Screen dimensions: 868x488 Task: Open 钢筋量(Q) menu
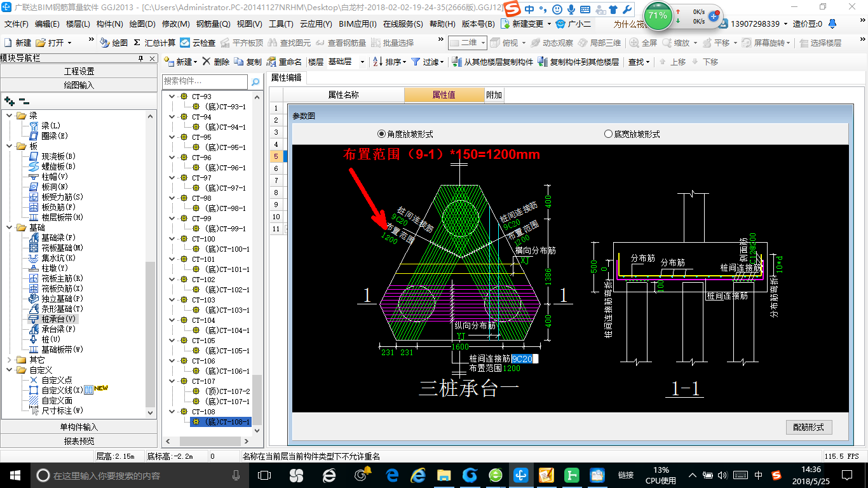[x=213, y=24]
